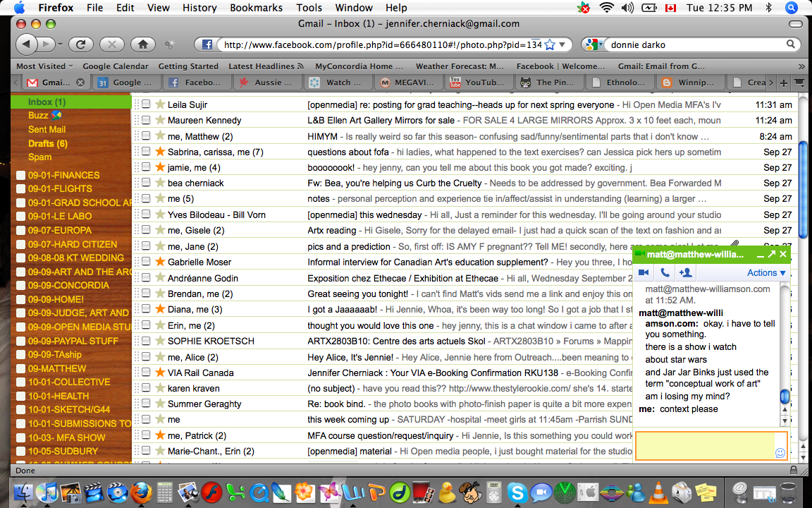The width and height of the screenshot is (812, 508).
Task: Start video chat with matt
Action: coord(644,272)
